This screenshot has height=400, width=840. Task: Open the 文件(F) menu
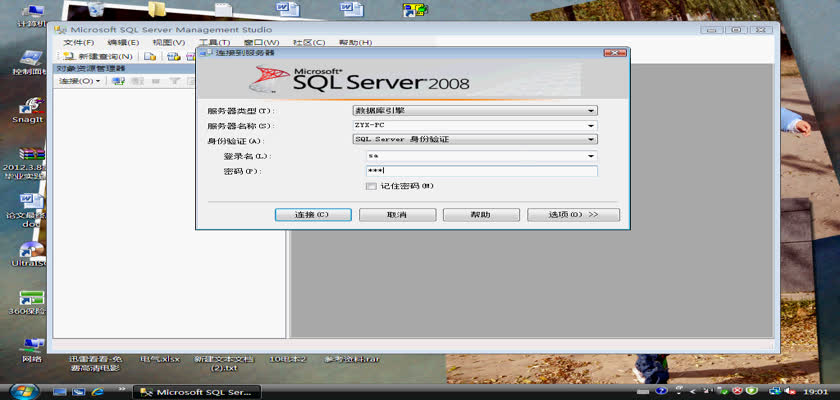[x=79, y=42]
